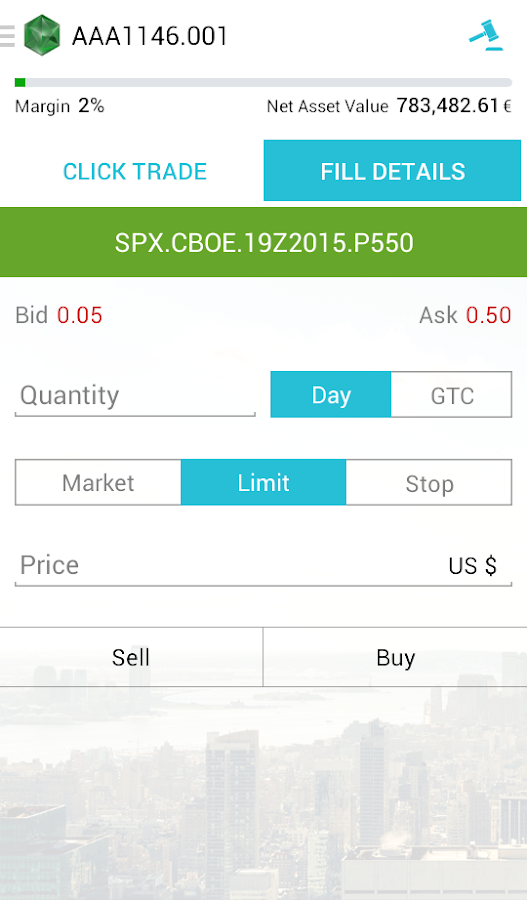Tap the green gem app logo
The height and width of the screenshot is (900, 527).
[42, 36]
